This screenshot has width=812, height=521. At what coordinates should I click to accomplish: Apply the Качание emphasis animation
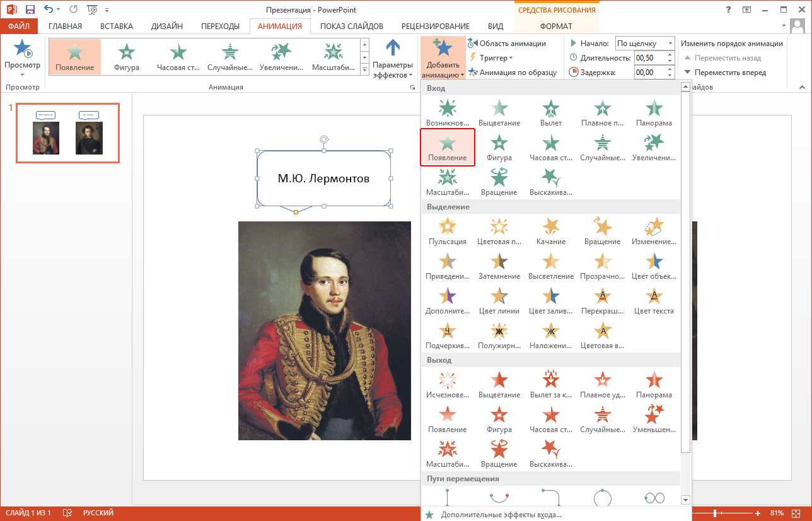550,231
